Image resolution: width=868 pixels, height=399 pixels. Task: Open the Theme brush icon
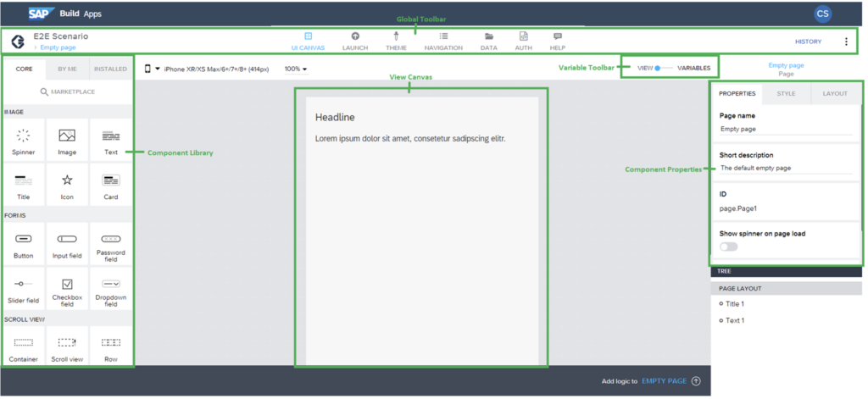click(396, 36)
